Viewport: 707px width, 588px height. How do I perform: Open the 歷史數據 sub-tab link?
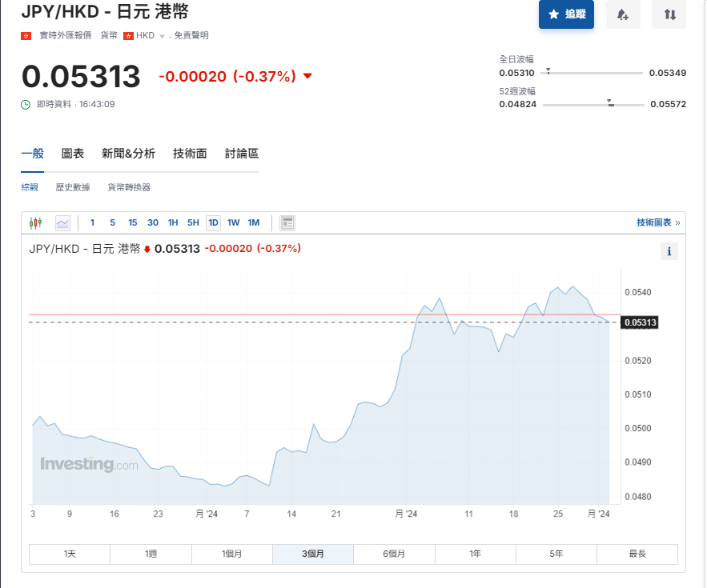(x=73, y=187)
